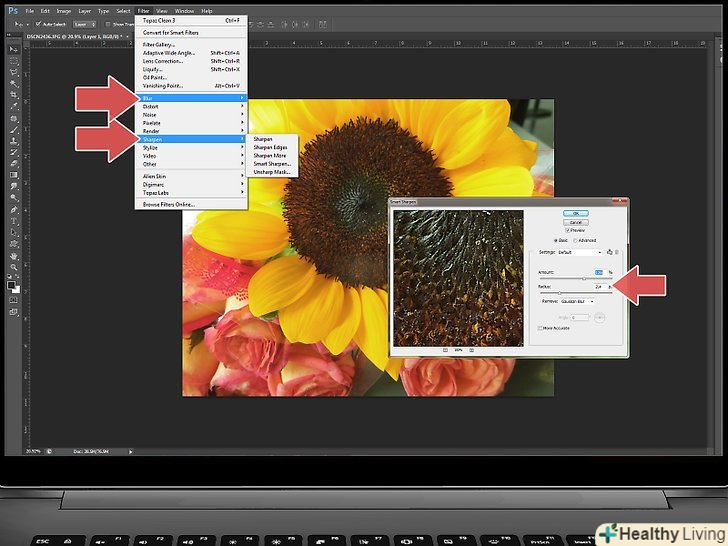
Task: Click the Radius value input field
Action: [599, 286]
